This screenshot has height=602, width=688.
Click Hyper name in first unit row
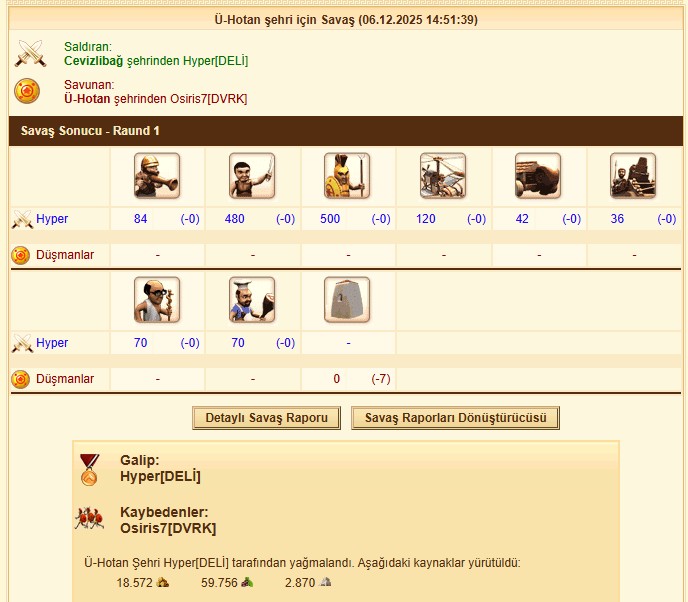[52, 219]
